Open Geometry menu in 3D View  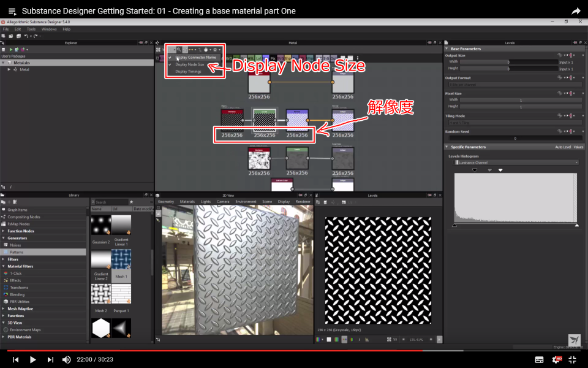point(166,202)
